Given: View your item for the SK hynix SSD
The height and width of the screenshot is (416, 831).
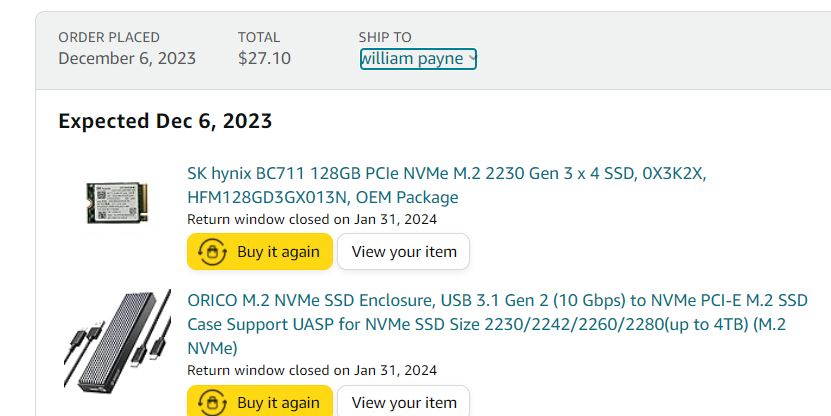Looking at the screenshot, I should [x=404, y=252].
